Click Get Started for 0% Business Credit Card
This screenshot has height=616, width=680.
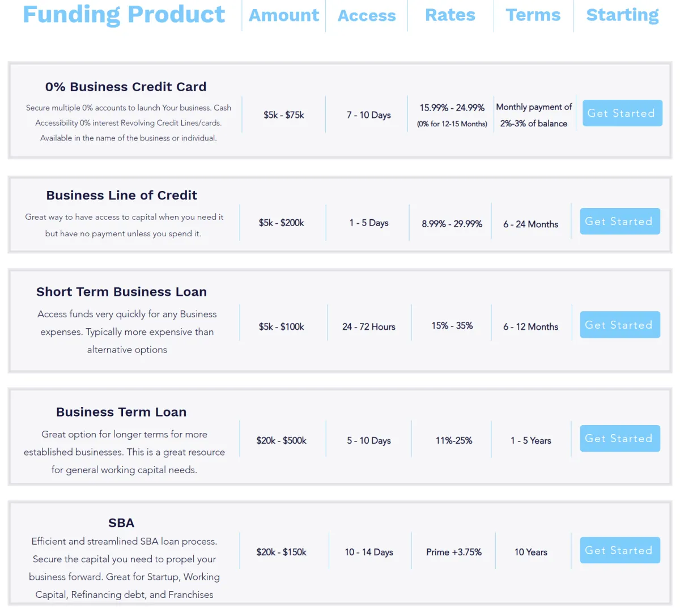[x=622, y=113]
